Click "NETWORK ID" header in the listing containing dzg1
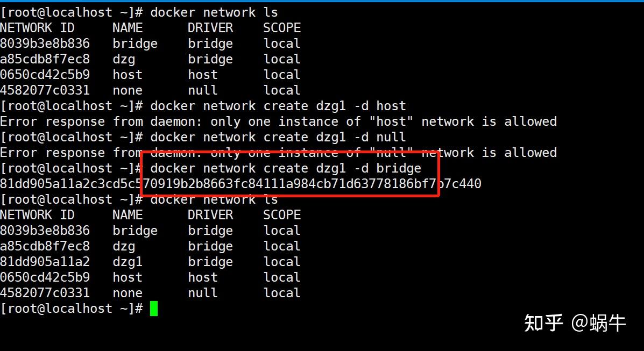644x351 pixels. [x=37, y=214]
